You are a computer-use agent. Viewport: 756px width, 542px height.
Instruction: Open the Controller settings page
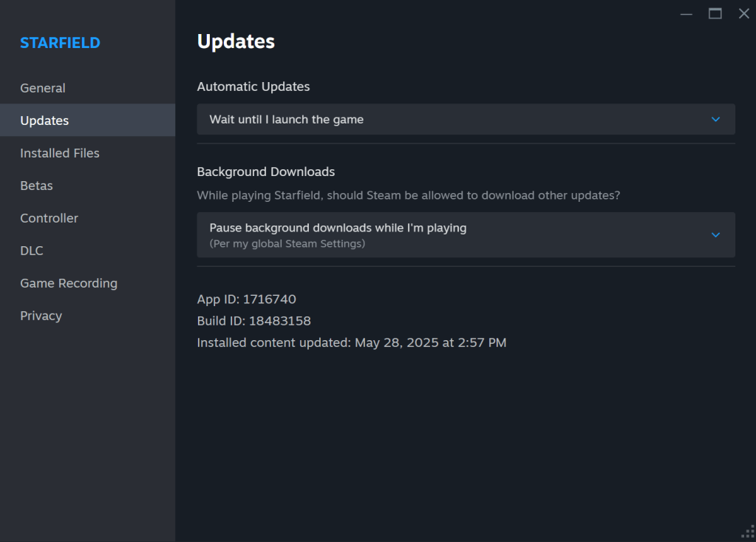[x=49, y=218]
